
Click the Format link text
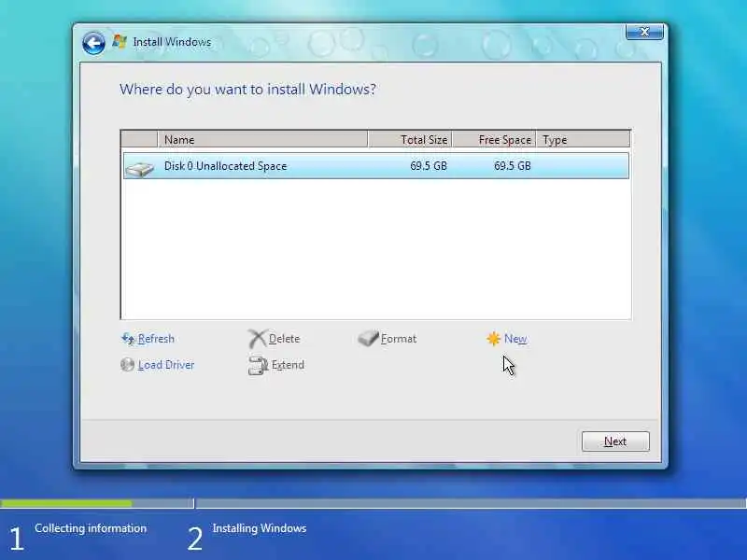pos(399,339)
